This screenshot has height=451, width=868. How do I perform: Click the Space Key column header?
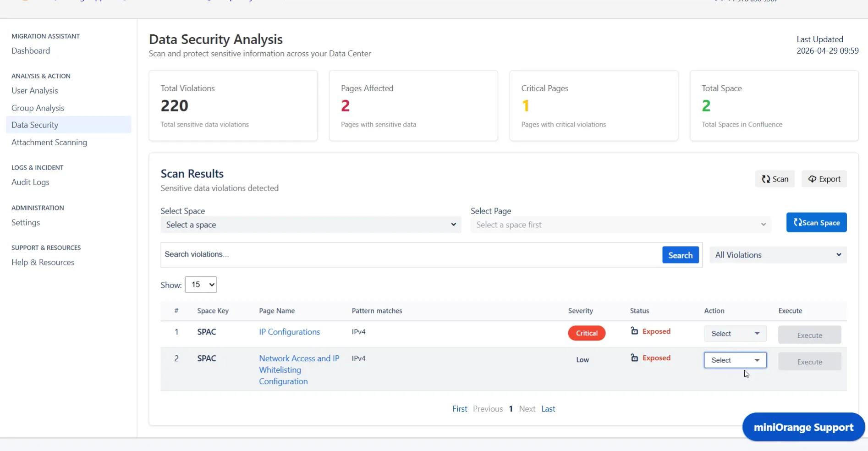pos(213,311)
